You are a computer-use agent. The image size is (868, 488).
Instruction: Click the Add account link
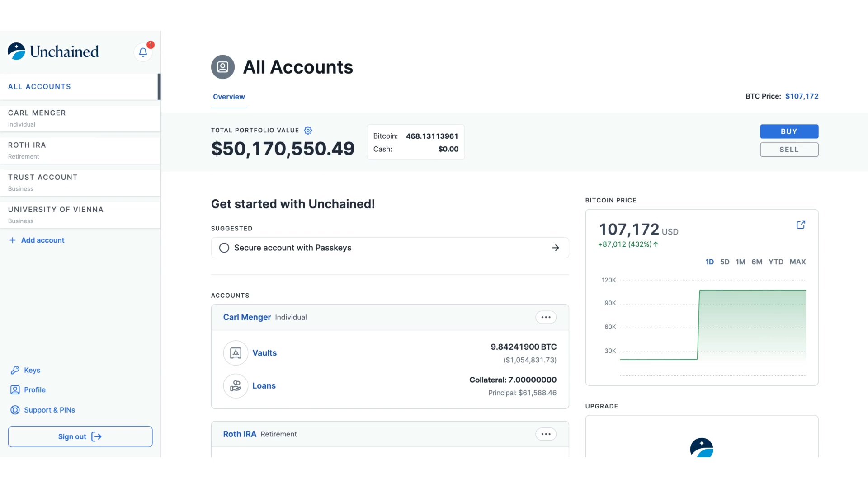(x=42, y=240)
